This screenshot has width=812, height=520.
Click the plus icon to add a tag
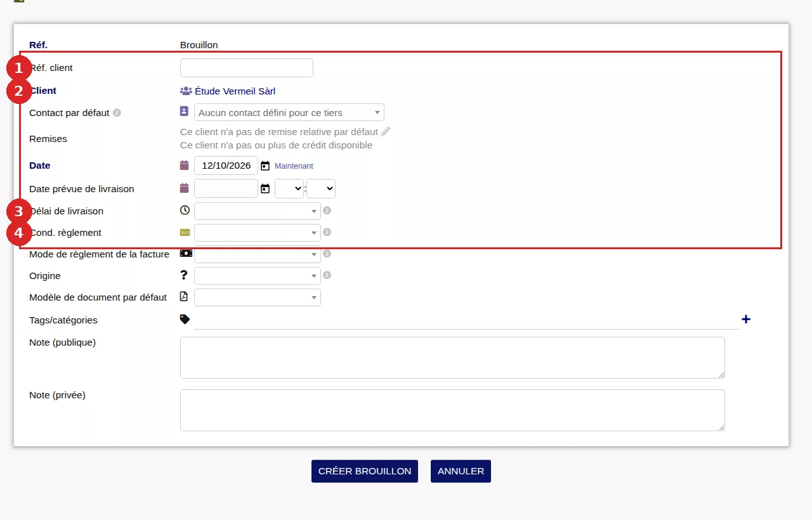(x=746, y=319)
